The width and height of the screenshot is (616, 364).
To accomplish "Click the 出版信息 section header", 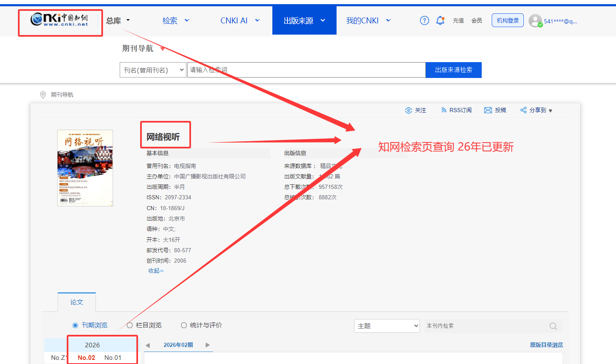I will pyautogui.click(x=295, y=153).
